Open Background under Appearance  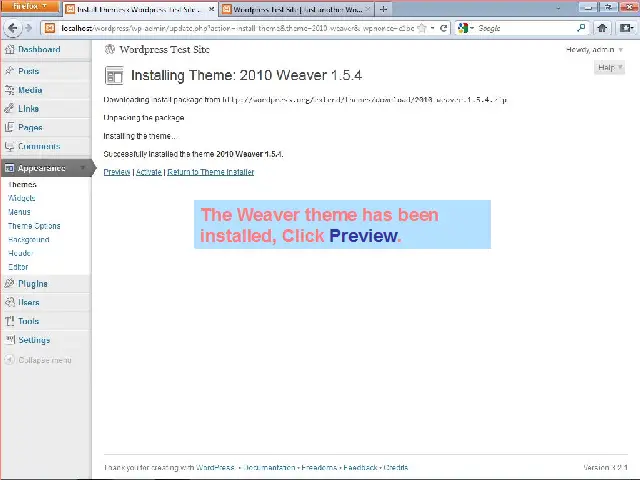tap(29, 240)
